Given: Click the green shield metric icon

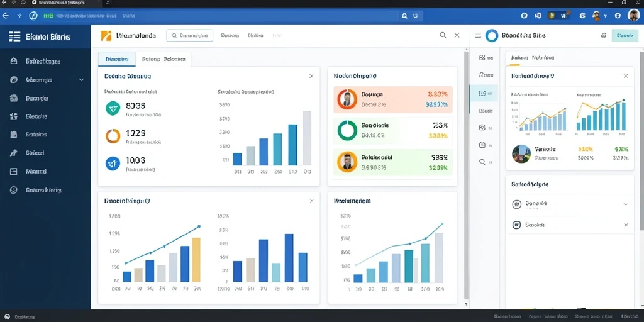Looking at the screenshot, I should (113, 108).
